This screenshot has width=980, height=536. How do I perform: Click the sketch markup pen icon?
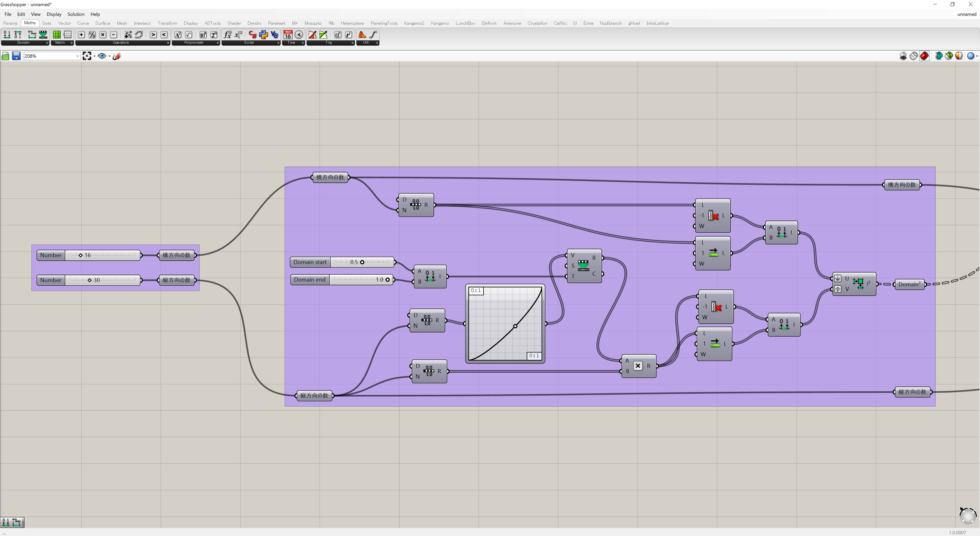coord(117,56)
